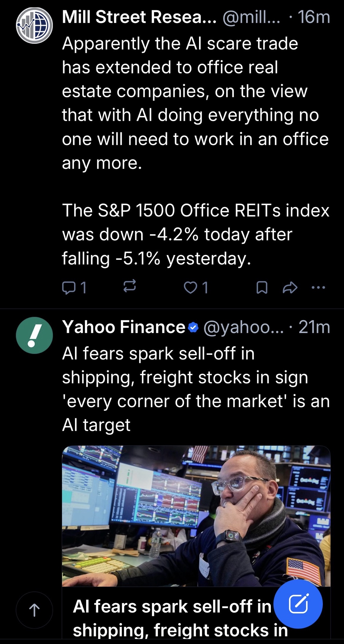Open the trader photo article image
Image resolution: width=344 pixels, height=644 pixels.
[196, 516]
